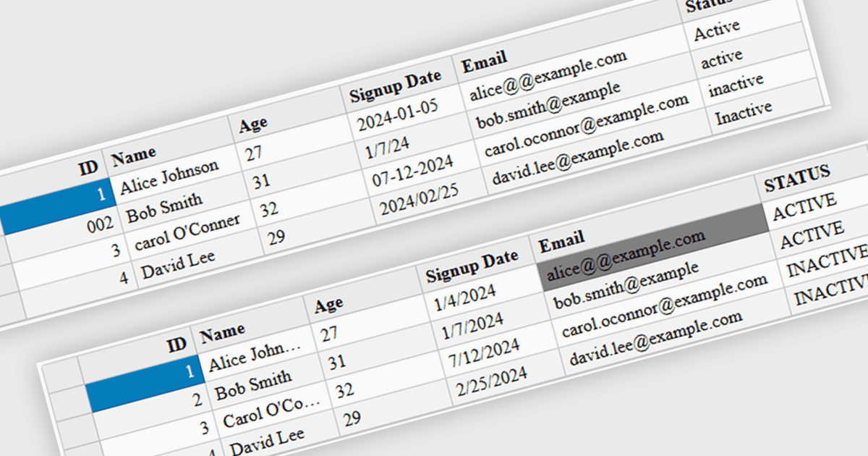Click the Email header in the upper table

(x=485, y=61)
